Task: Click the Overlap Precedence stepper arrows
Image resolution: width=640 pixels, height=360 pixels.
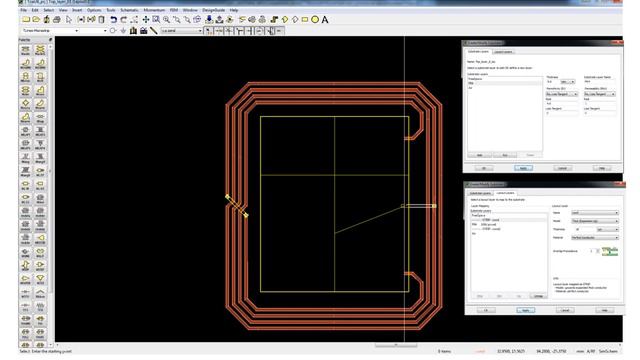Action: click(x=598, y=251)
